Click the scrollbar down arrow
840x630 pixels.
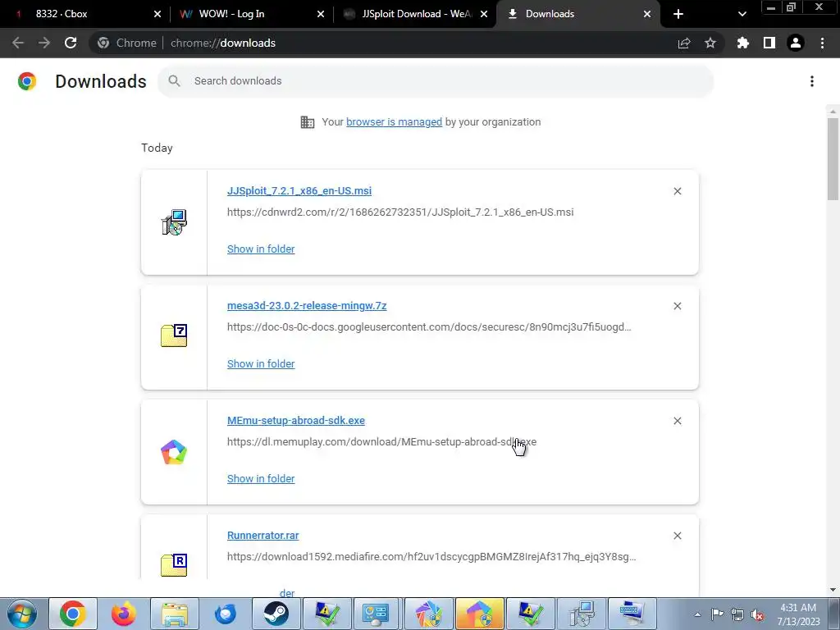coord(833,590)
